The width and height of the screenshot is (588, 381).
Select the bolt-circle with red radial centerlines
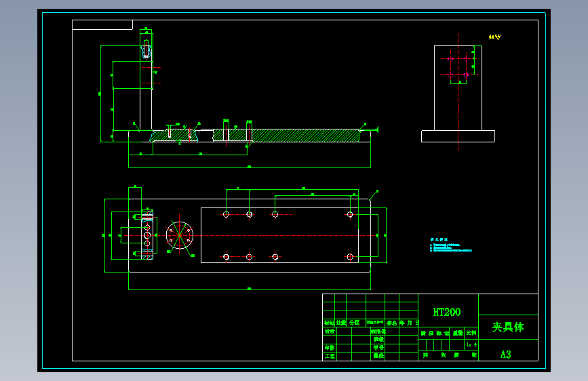click(180, 235)
